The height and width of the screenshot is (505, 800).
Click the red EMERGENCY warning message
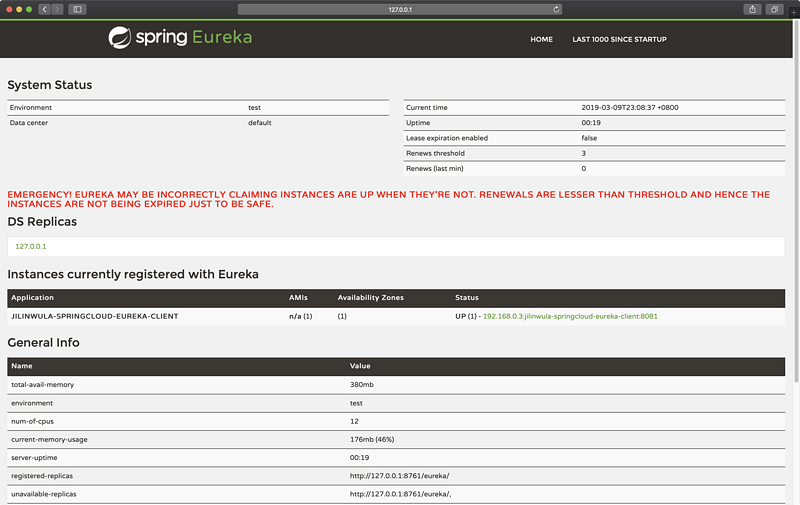pyautogui.click(x=389, y=199)
